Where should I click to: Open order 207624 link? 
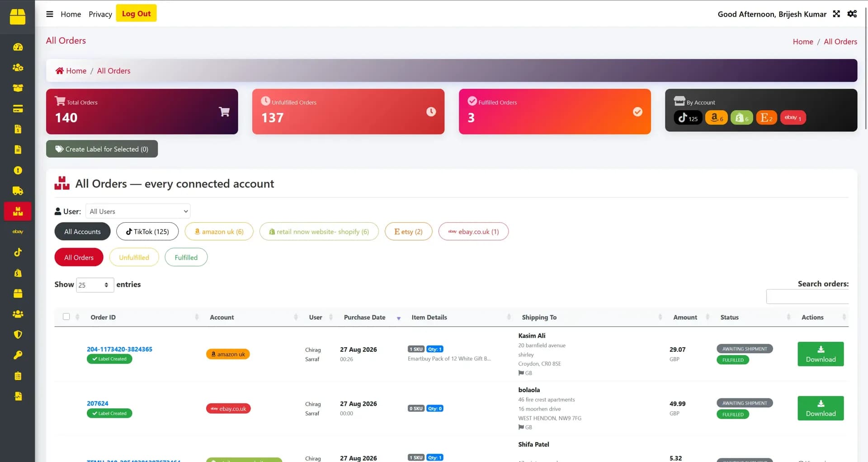[98, 403]
